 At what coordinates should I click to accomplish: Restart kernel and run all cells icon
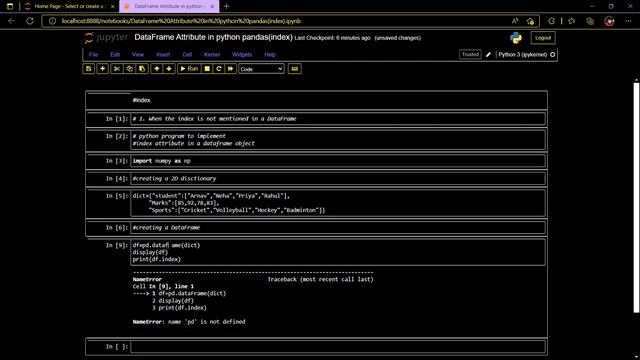coord(231,69)
